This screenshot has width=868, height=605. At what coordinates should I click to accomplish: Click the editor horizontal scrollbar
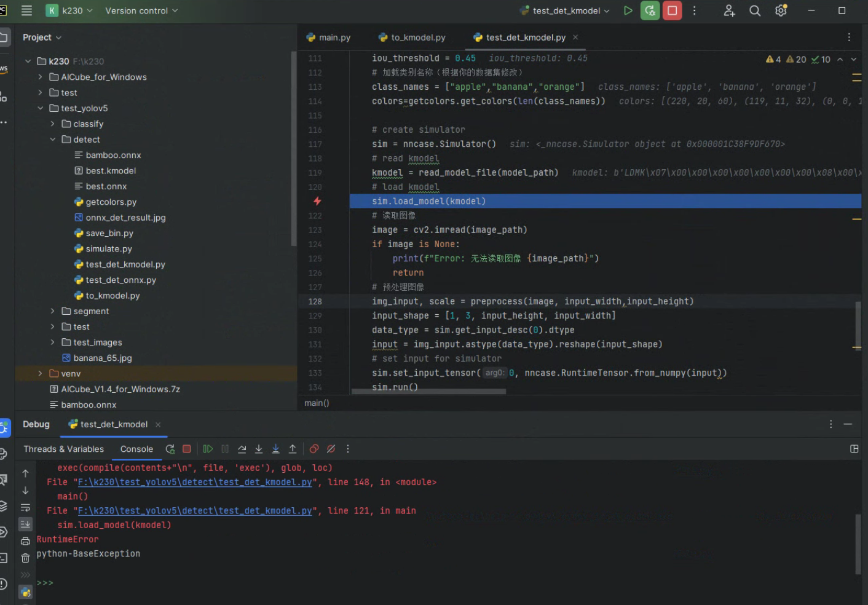point(428,392)
